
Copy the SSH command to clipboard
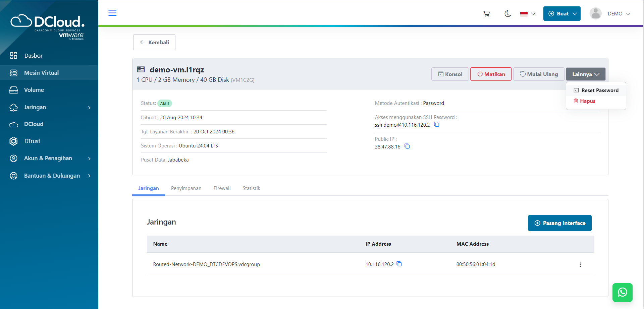pos(437,125)
